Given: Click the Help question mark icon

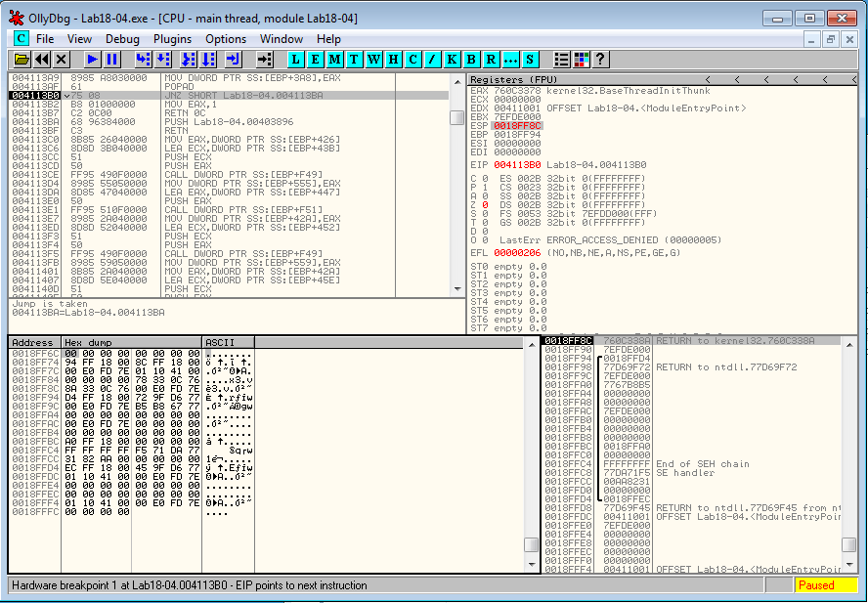Looking at the screenshot, I should coord(599,60).
